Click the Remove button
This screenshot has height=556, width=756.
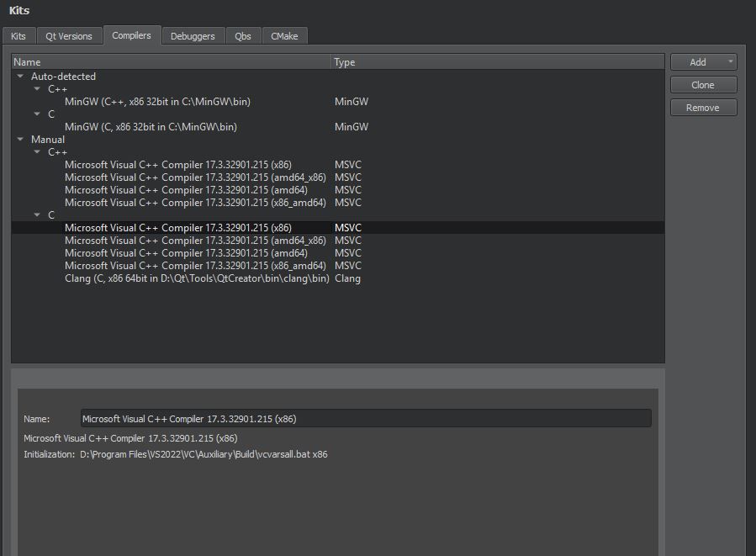click(x=703, y=108)
